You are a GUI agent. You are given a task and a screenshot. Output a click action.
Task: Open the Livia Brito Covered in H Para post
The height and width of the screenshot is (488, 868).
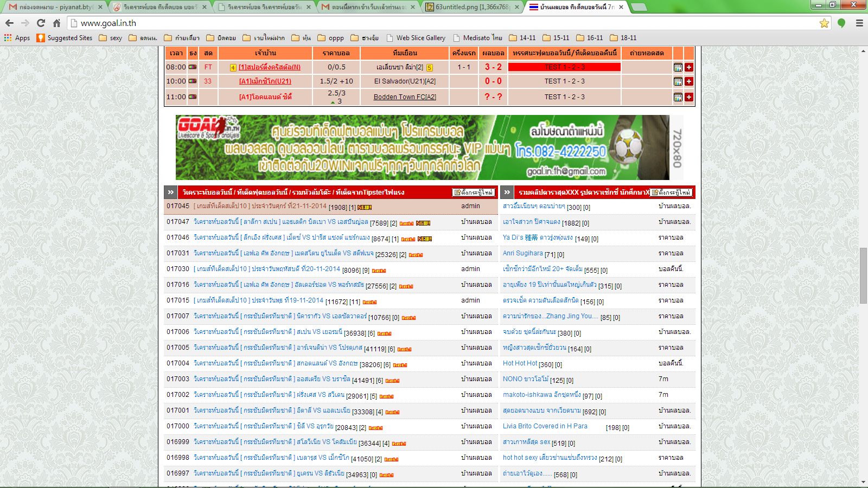[x=545, y=426]
